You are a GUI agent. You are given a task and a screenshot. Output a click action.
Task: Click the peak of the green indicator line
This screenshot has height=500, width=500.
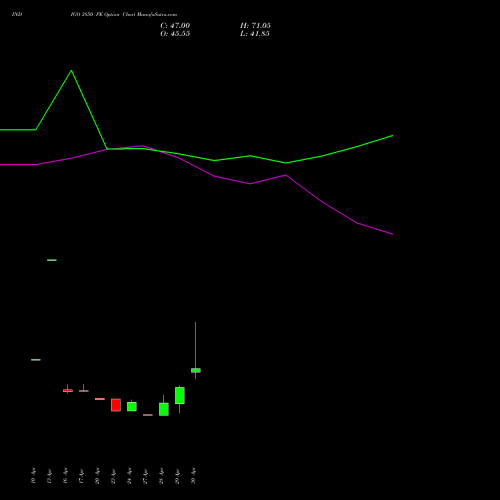(x=71, y=71)
